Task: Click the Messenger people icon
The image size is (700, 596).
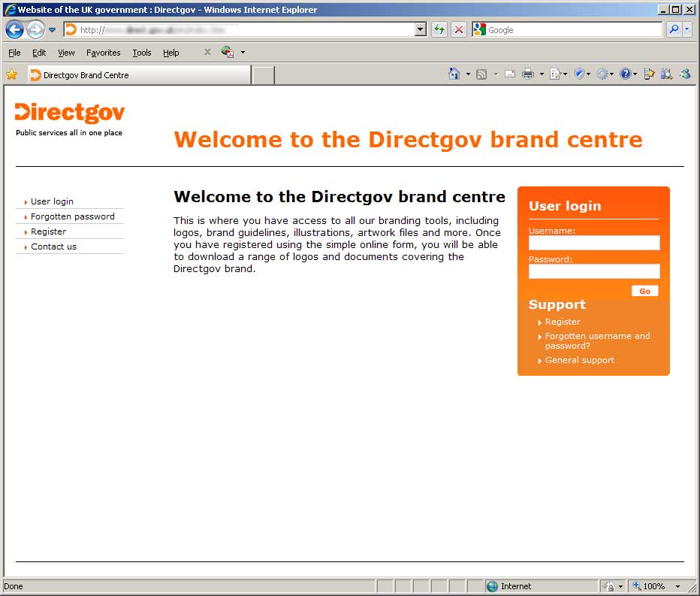Action: click(685, 74)
